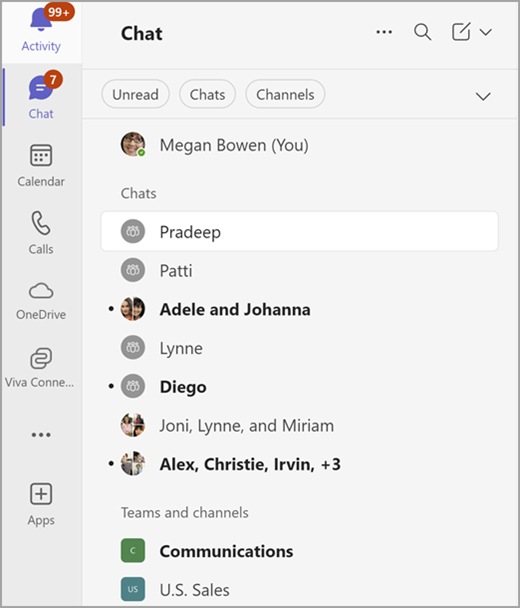Open the Calendar icon
The width and height of the screenshot is (520, 608).
tap(41, 155)
